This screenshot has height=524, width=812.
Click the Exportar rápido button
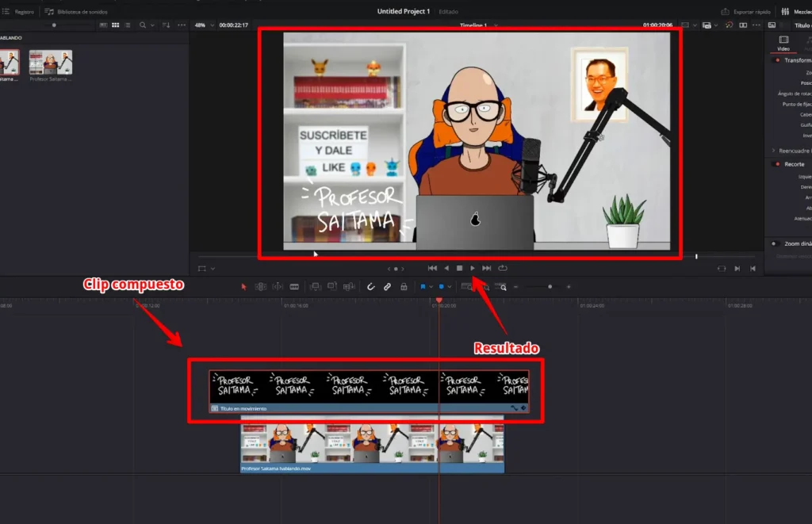click(744, 11)
